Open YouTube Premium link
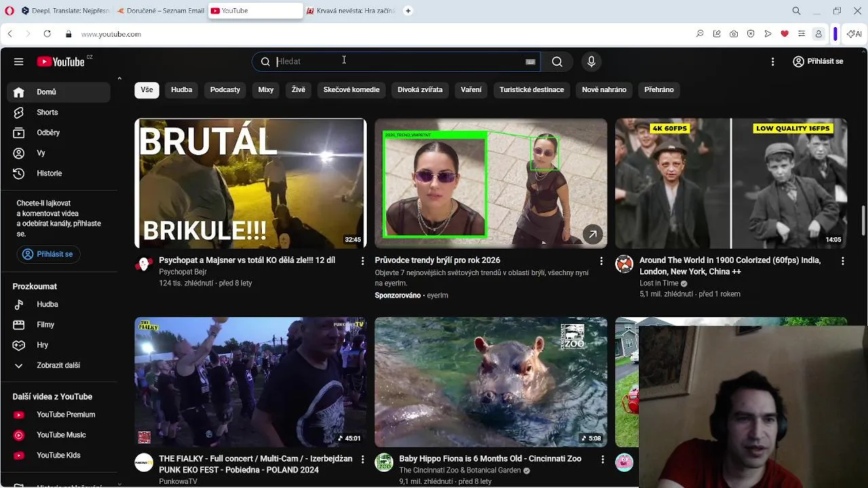Viewport: 868px width, 488px height. coord(58,415)
